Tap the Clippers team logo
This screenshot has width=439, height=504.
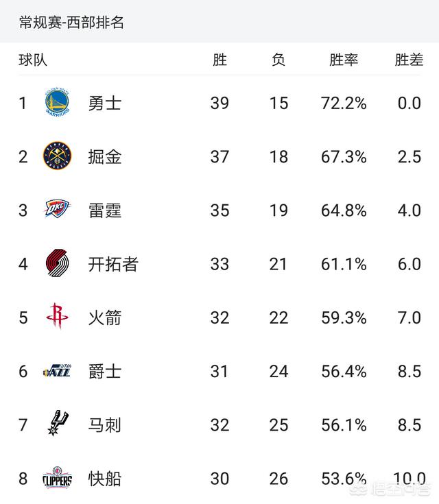[x=57, y=479]
